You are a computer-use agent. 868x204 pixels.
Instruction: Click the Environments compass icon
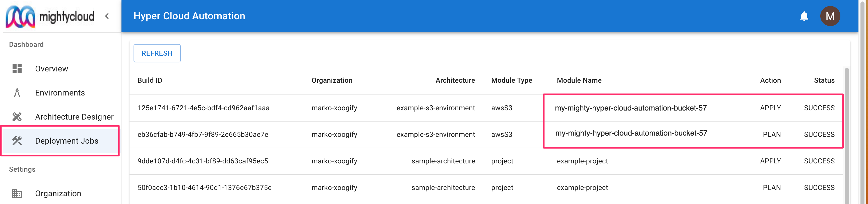coord(17,92)
